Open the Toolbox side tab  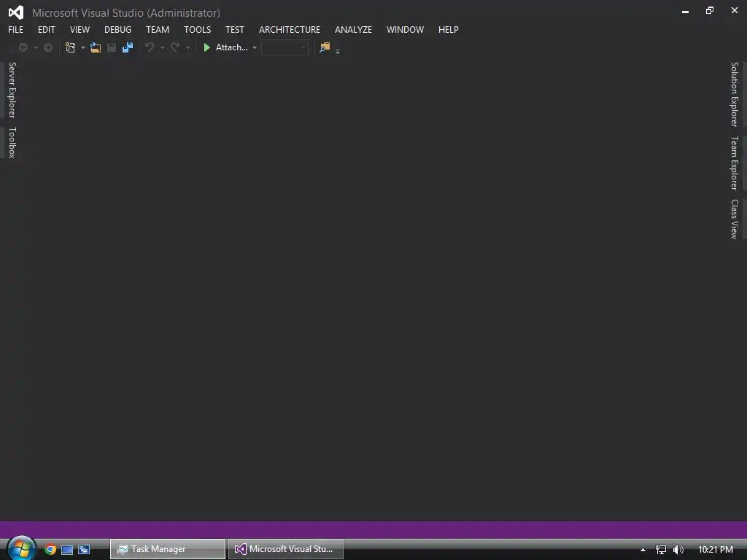12,142
